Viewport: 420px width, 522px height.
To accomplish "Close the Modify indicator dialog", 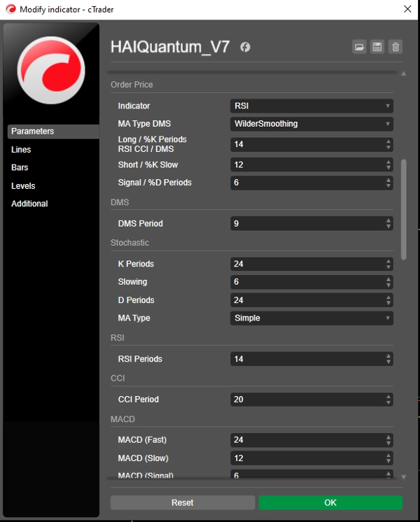I will (407, 9).
